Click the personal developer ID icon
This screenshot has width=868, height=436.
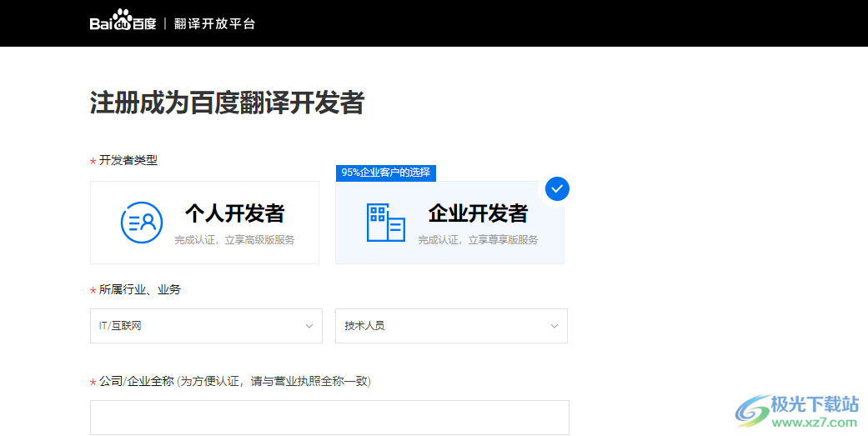142,223
